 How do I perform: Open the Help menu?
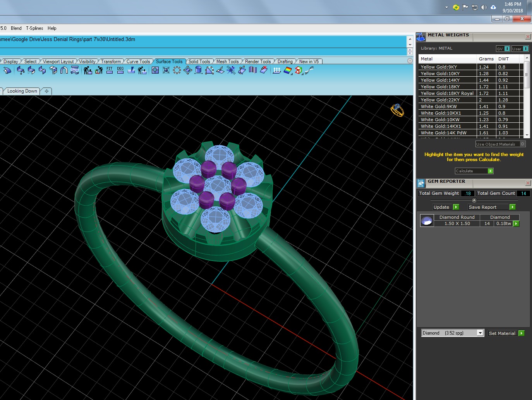52,28
